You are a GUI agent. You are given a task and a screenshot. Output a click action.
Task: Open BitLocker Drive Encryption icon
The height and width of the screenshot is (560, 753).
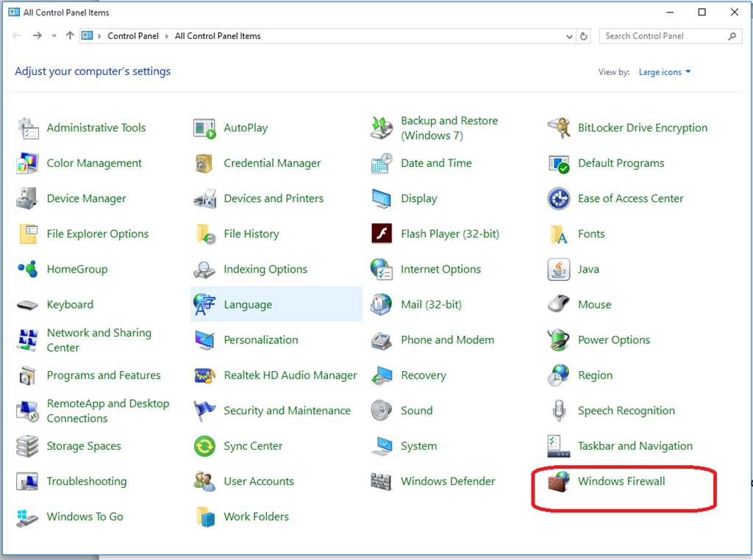559,128
